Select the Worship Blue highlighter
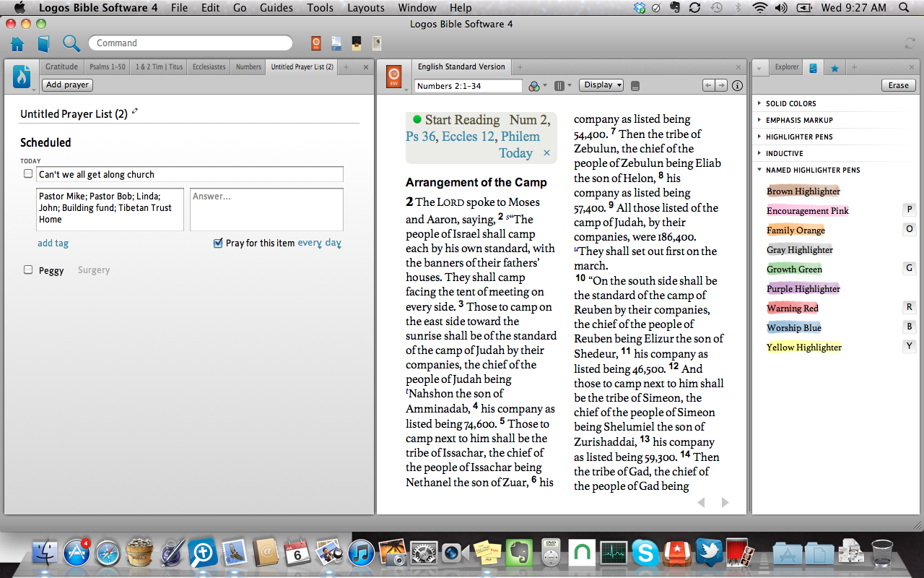The width and height of the screenshot is (924, 578). click(793, 328)
